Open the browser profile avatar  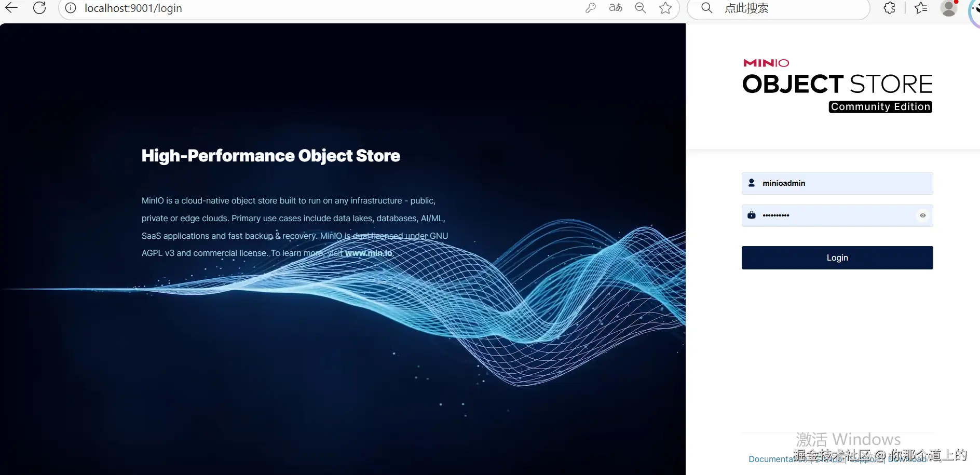(x=949, y=8)
